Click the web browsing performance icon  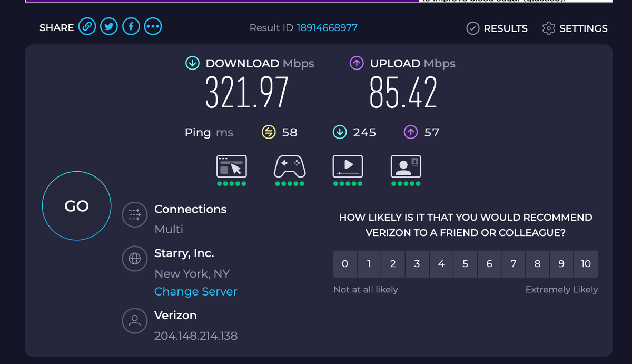point(232,166)
